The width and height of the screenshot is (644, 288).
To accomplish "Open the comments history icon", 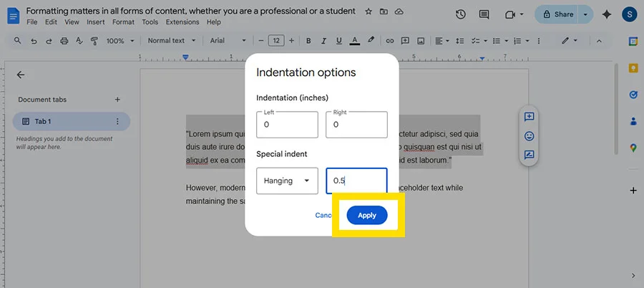I will point(484,14).
